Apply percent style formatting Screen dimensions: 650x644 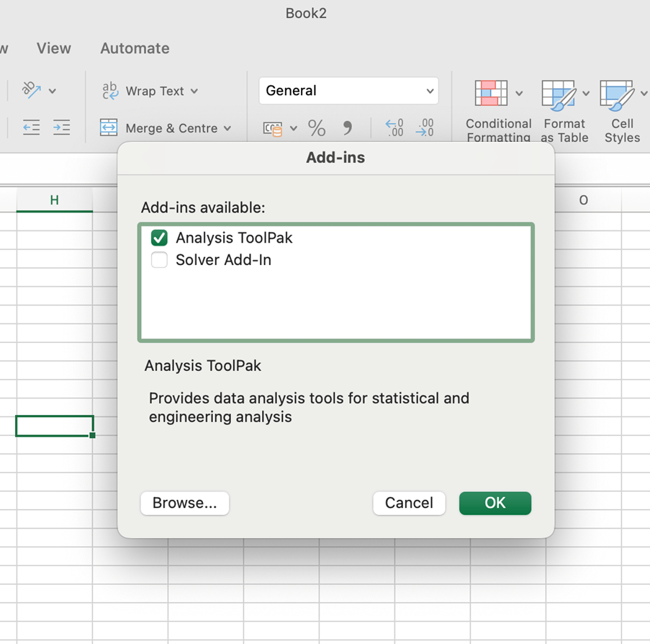(317, 128)
